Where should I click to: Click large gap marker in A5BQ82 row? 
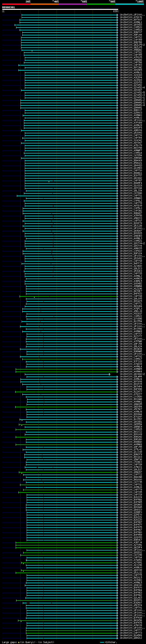tap(32, 51)
